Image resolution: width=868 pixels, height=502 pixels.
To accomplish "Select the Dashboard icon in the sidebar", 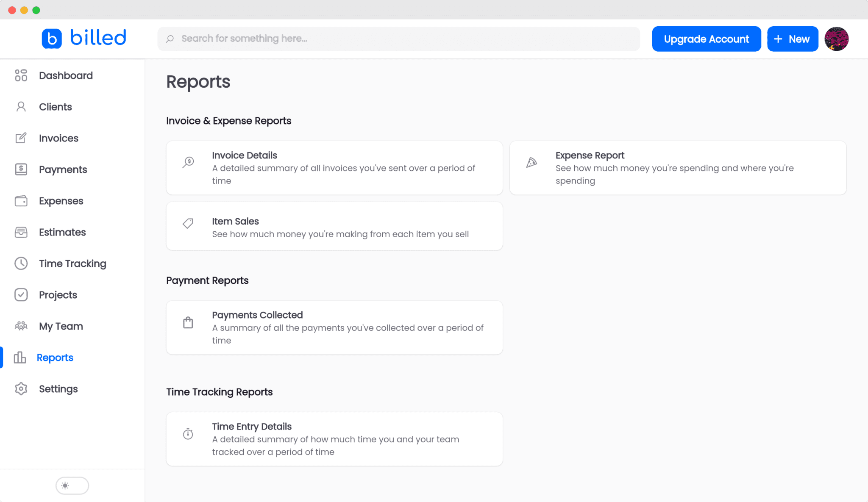I will tap(21, 75).
